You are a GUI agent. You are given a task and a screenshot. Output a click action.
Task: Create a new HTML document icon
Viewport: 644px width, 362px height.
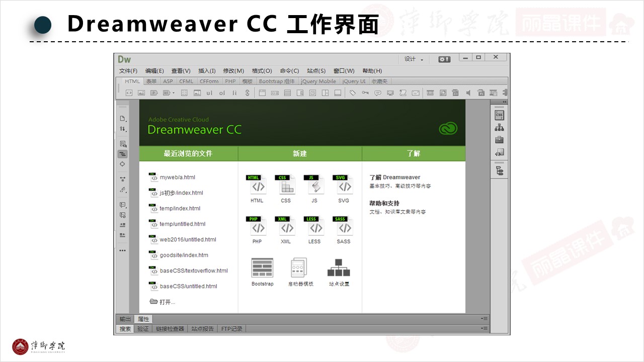257,185
